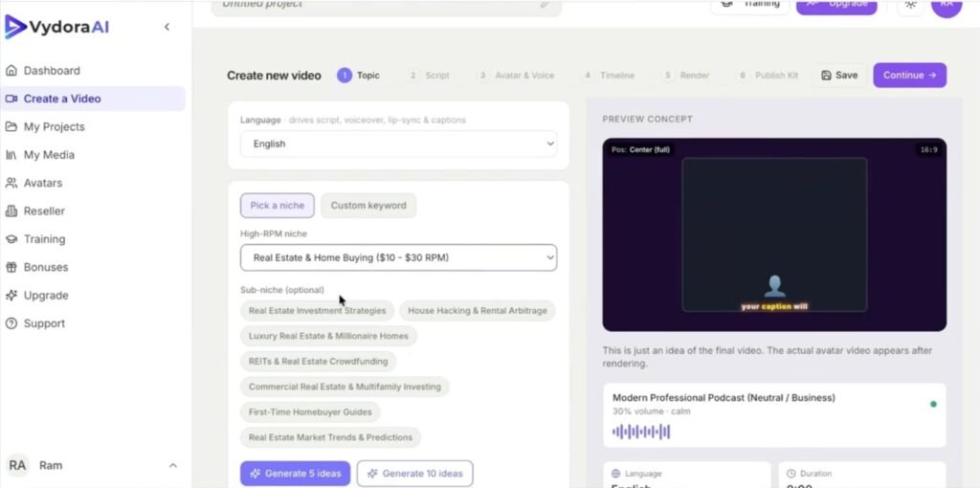Click the avatar silhouette in the preview
The height and width of the screenshot is (488, 980).
click(774, 287)
